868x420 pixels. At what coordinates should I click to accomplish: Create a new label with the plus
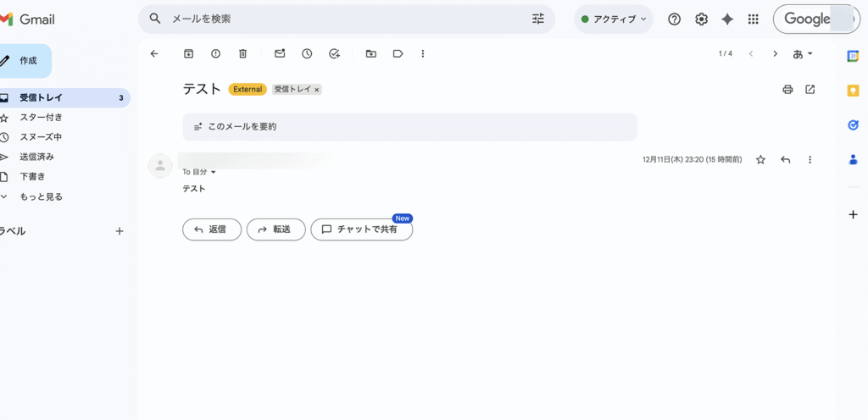point(119,231)
